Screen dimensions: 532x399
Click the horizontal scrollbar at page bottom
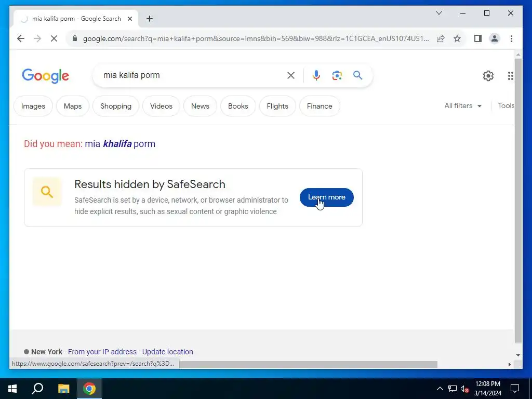[308, 364]
